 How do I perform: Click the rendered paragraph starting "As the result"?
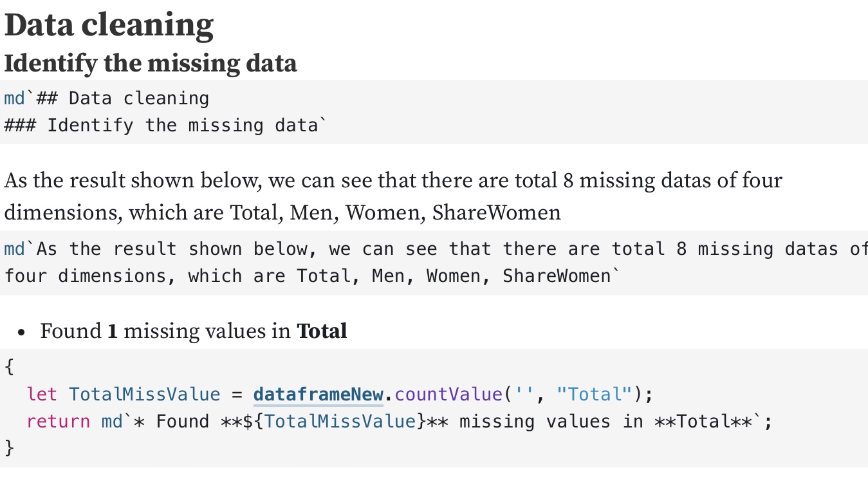coord(392,180)
